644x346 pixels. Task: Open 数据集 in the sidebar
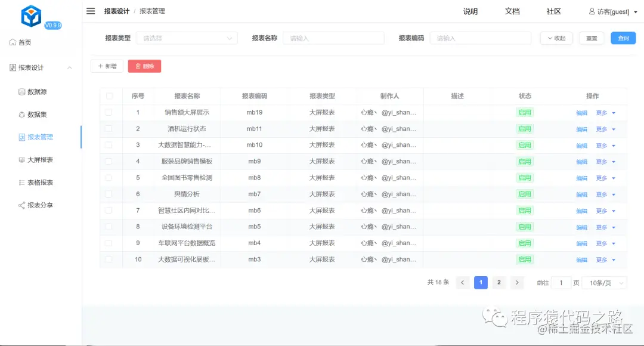click(x=32, y=115)
